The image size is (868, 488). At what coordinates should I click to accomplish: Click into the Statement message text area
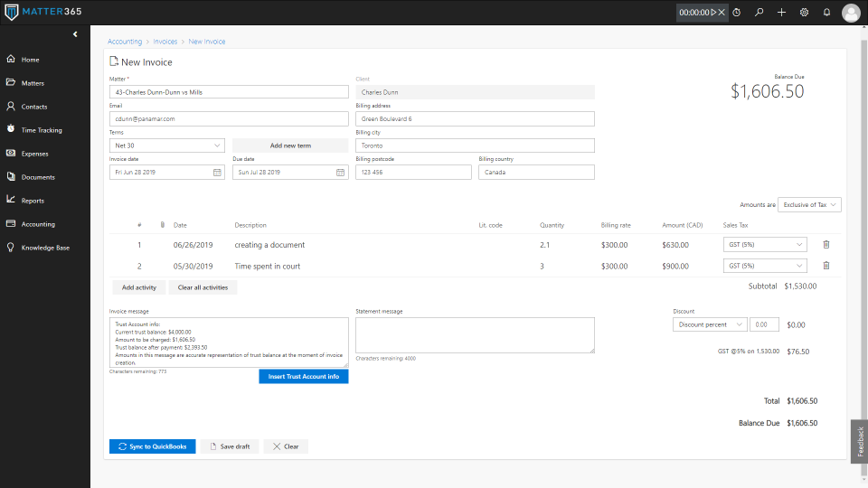point(475,334)
